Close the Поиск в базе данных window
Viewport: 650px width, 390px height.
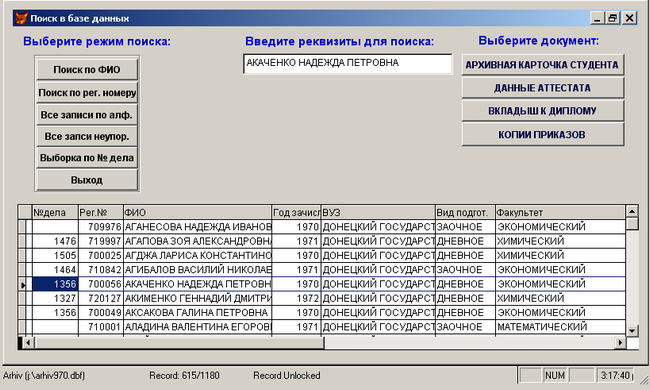[629, 18]
